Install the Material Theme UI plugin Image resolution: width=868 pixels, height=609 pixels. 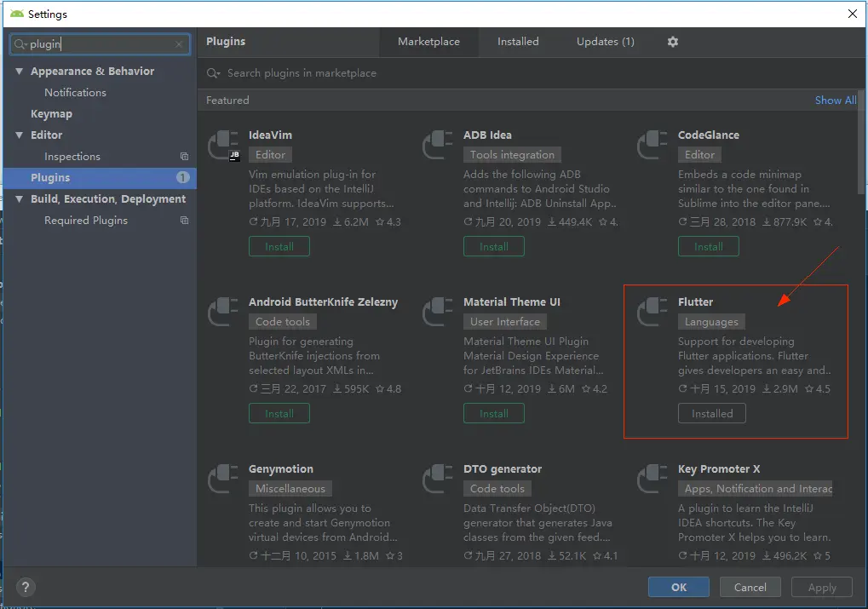494,414
